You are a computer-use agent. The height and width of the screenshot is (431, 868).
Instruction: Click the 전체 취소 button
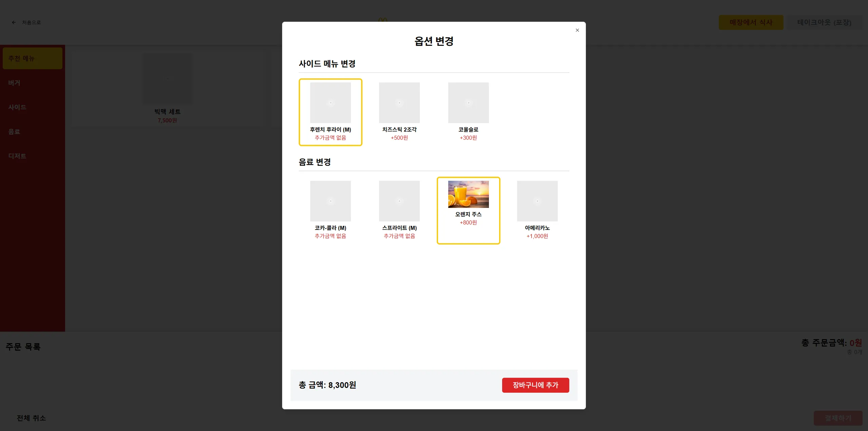pyautogui.click(x=31, y=418)
